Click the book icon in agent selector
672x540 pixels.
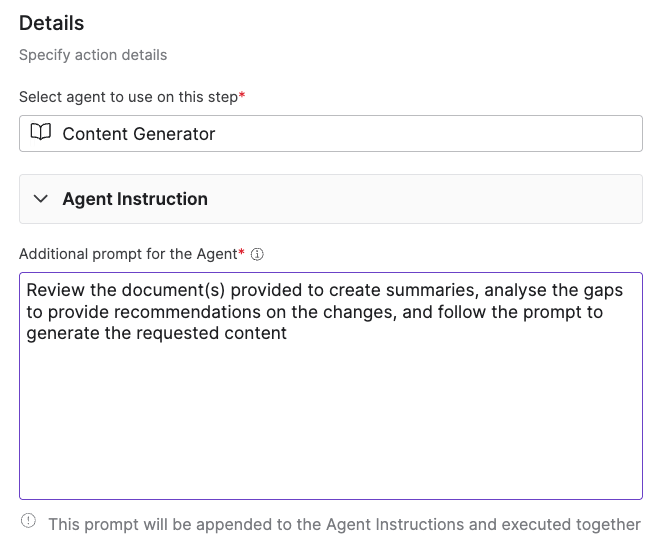click(x=41, y=132)
